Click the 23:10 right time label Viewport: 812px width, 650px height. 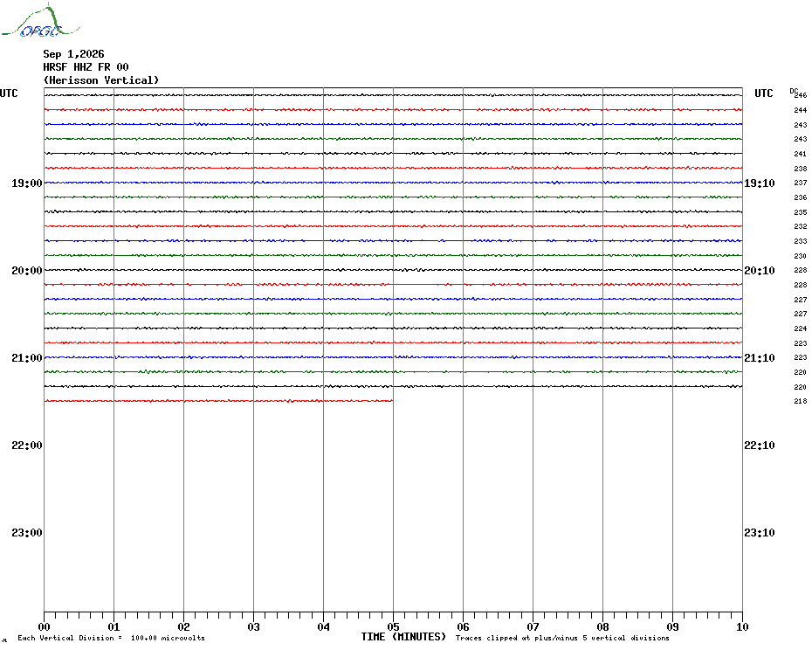coord(760,533)
